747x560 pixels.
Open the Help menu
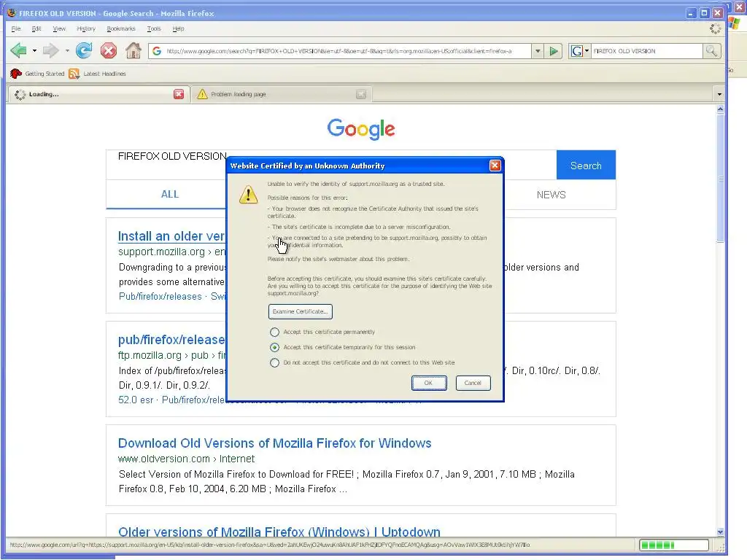178,28
